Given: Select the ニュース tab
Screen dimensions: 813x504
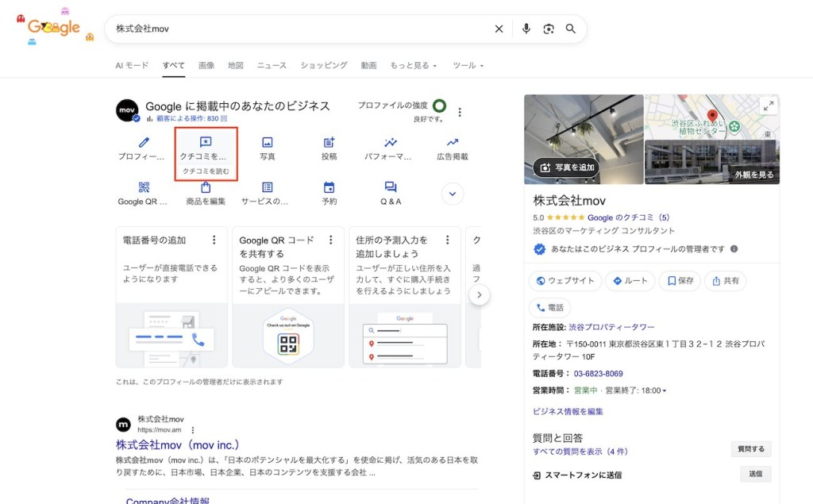Looking at the screenshot, I should (272, 65).
